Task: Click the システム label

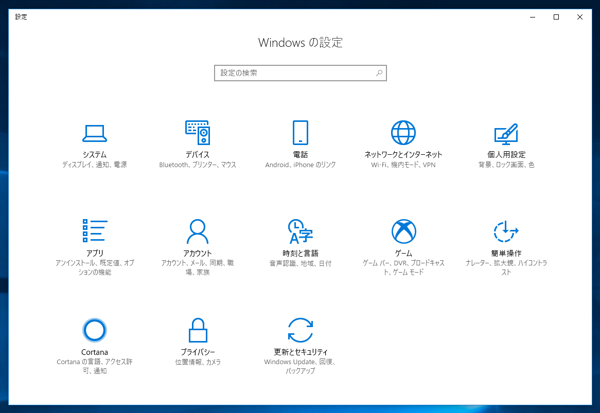Action: [x=95, y=155]
